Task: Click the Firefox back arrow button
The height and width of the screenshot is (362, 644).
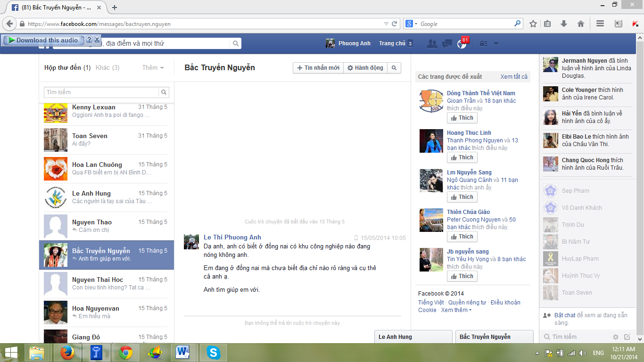Action: coord(9,24)
